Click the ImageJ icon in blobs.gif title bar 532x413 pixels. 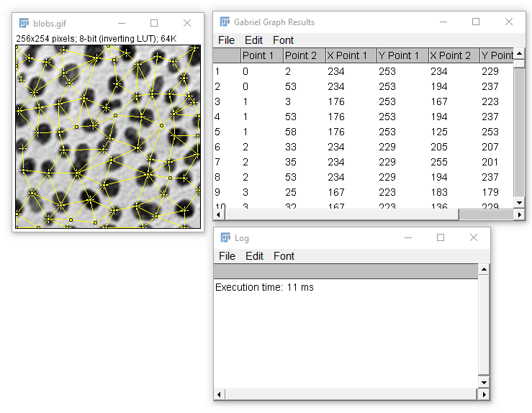(24, 23)
